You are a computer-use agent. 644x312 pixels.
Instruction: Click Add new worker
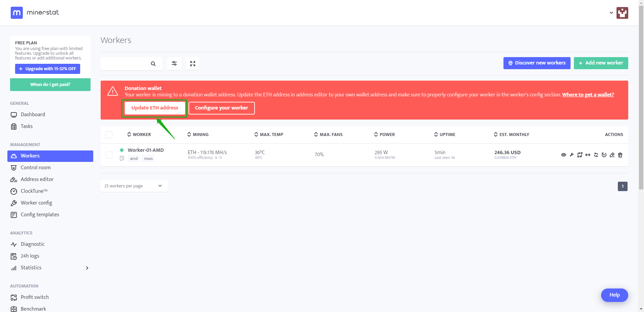point(601,63)
